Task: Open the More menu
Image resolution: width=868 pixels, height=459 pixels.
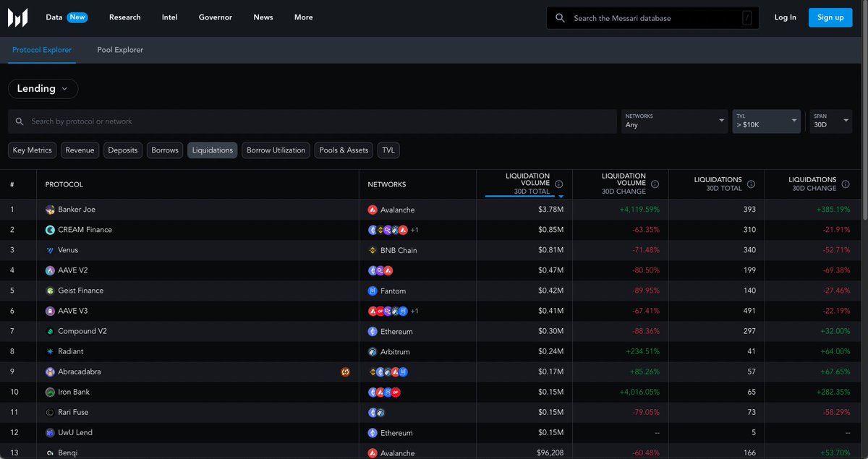Action: point(304,17)
